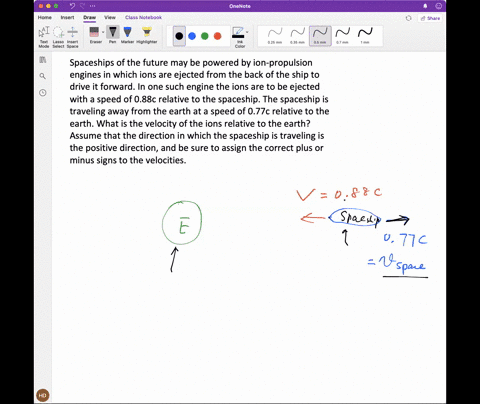
Task: Click the Share button
Action: click(x=430, y=18)
